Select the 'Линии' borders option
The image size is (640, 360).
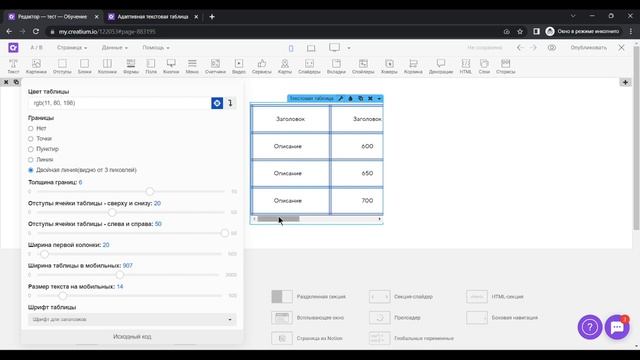31,160
